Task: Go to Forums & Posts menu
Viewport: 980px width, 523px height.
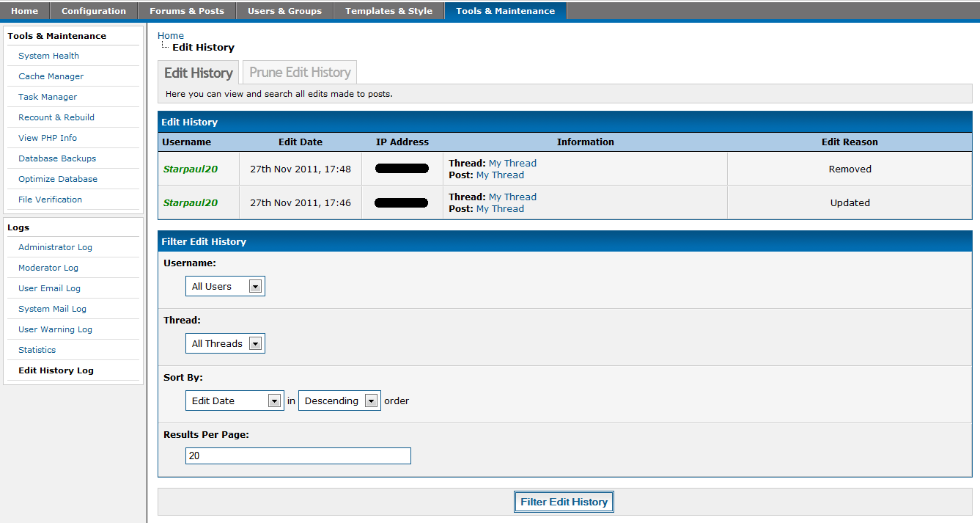Action: (187, 11)
